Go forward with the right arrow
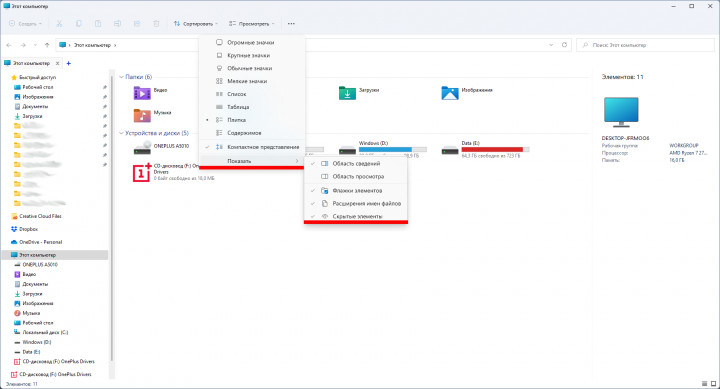The image size is (720, 389). pos(22,45)
